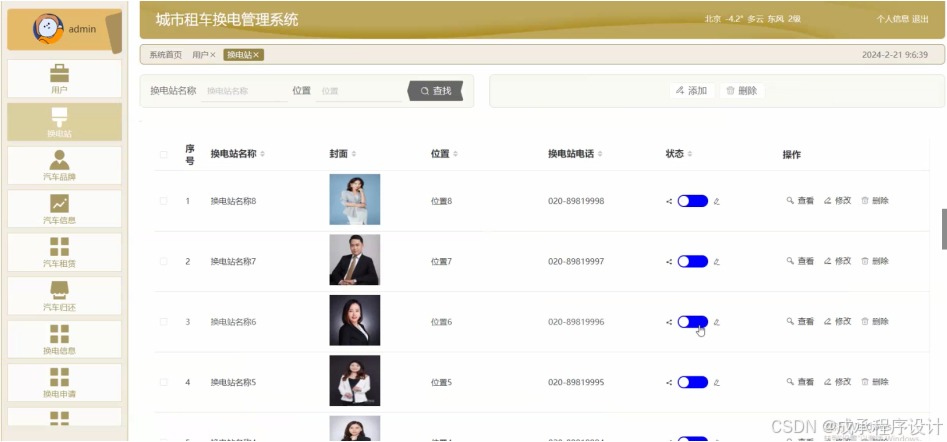The image size is (947, 442).
Task: Open 个人信息 in the header
Action: point(893,19)
